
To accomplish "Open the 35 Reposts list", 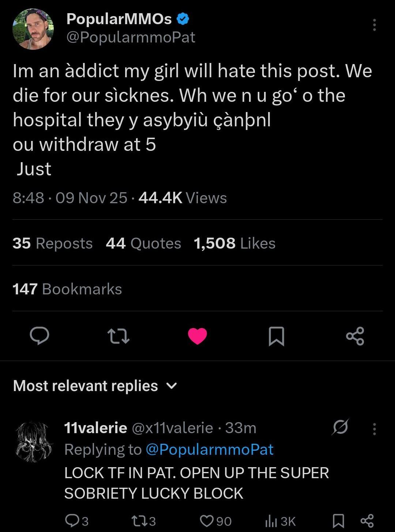I will pyautogui.click(x=52, y=243).
